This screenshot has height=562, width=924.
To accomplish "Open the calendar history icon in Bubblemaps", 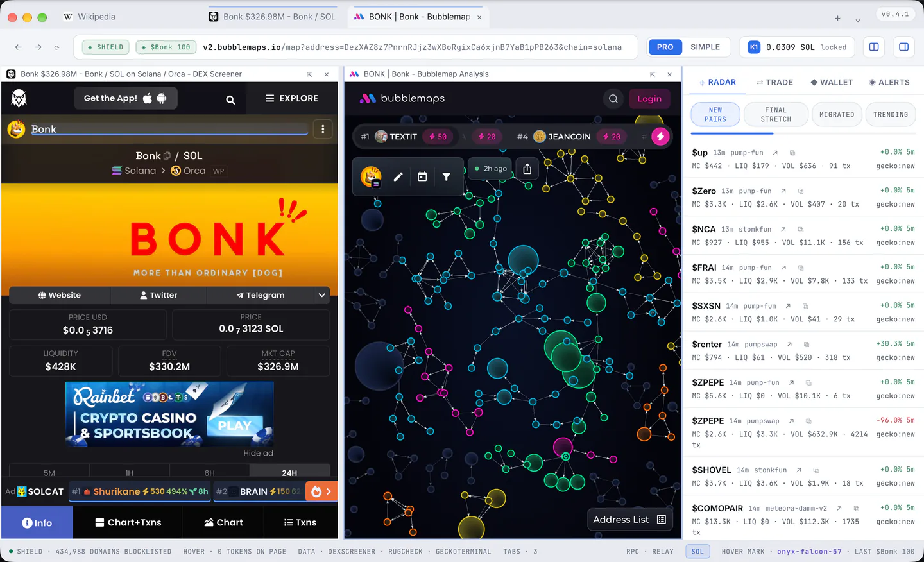I will point(422,176).
